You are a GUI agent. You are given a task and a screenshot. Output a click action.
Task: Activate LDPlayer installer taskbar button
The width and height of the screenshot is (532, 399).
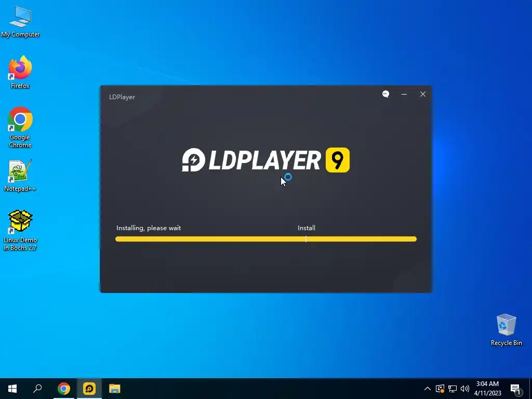pyautogui.click(x=89, y=389)
